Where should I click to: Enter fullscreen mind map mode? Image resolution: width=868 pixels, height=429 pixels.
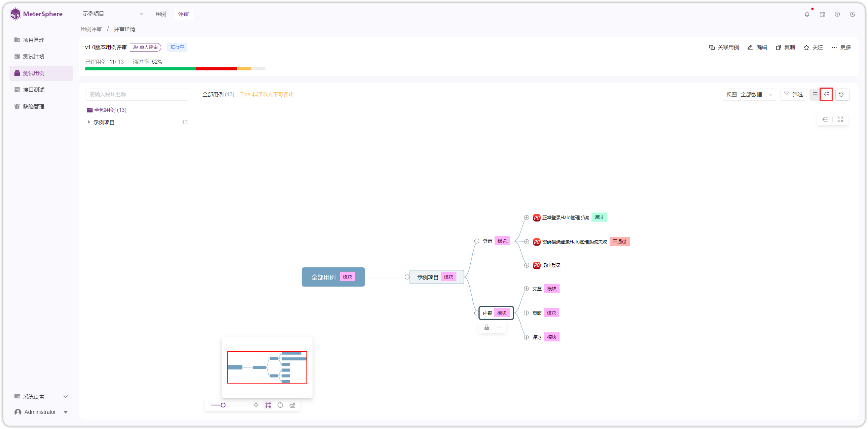tap(840, 120)
